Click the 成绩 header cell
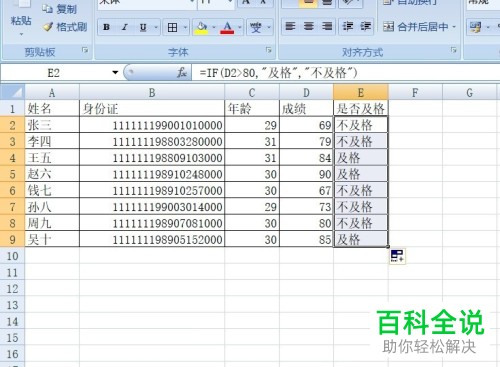This screenshot has height=367, width=500. (x=306, y=109)
